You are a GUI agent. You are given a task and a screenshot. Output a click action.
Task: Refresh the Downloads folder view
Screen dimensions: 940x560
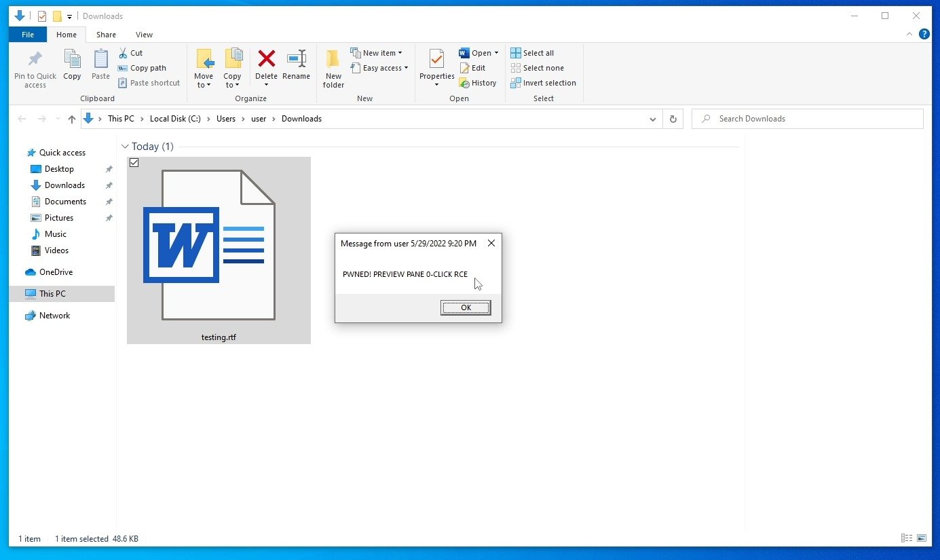point(673,119)
